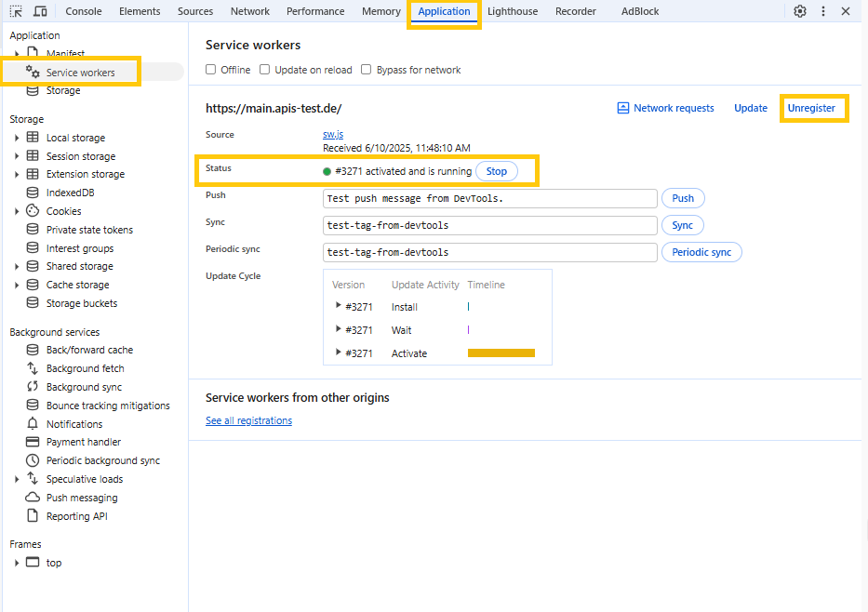Open See all registrations link
Screen dimensions: 868x612
(248, 420)
